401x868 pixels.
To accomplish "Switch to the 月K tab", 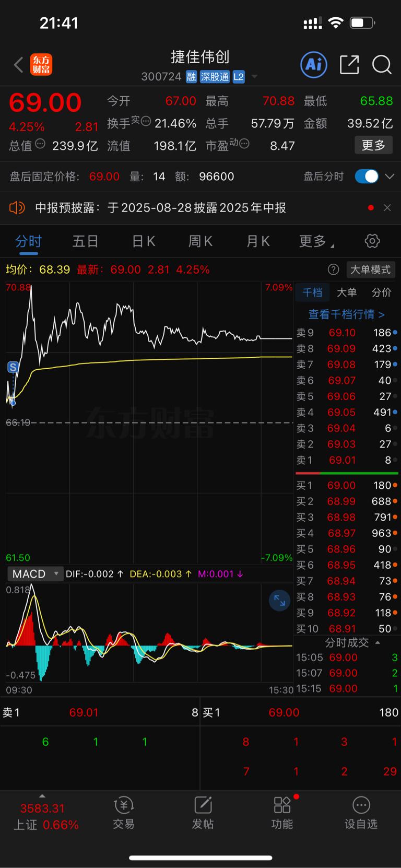I will [x=258, y=241].
